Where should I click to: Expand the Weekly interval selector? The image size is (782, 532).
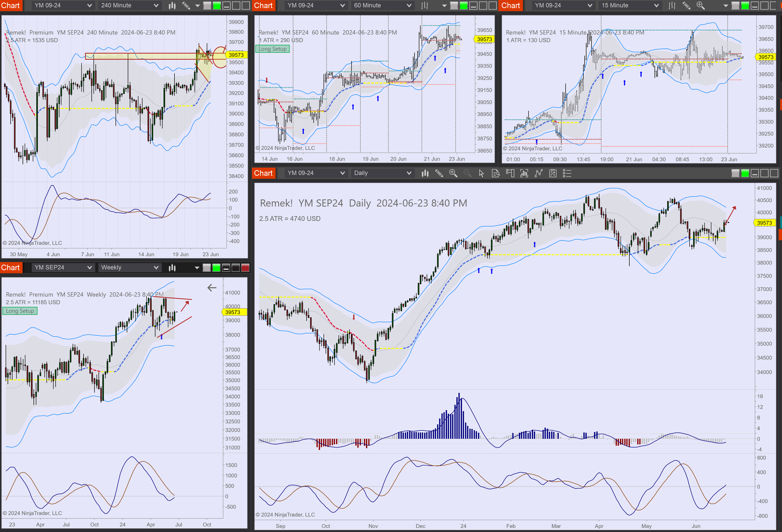click(x=129, y=267)
